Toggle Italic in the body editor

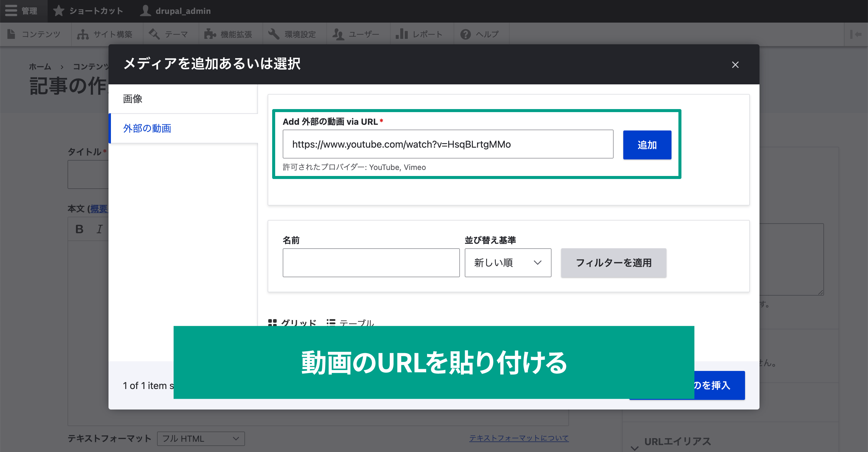click(99, 229)
